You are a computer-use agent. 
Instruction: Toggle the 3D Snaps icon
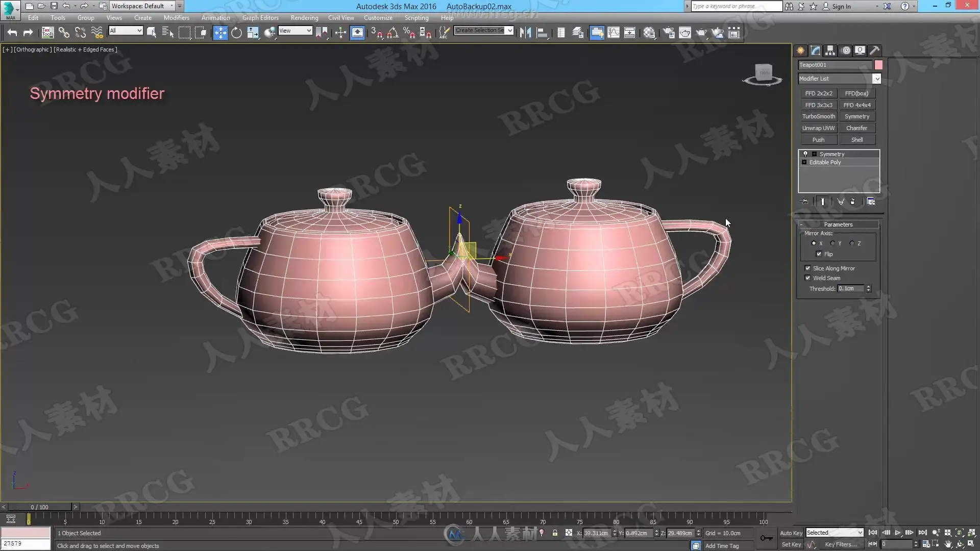pos(377,33)
